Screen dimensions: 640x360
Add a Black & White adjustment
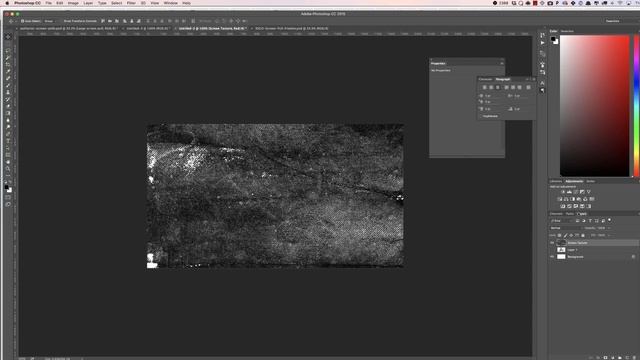click(x=572, y=199)
